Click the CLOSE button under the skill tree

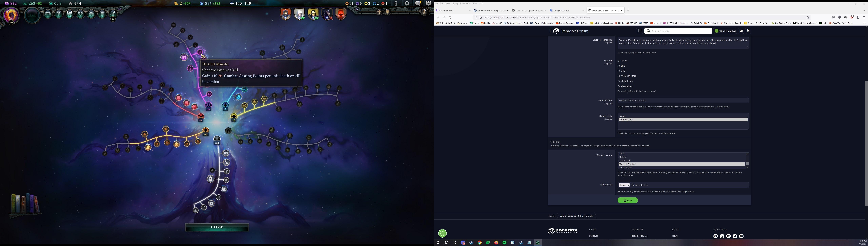coord(217,227)
